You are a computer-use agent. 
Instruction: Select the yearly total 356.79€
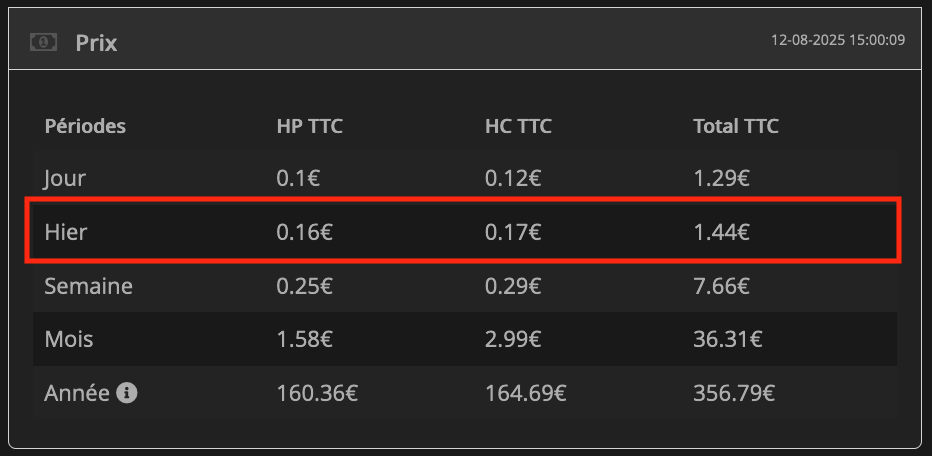(x=733, y=393)
